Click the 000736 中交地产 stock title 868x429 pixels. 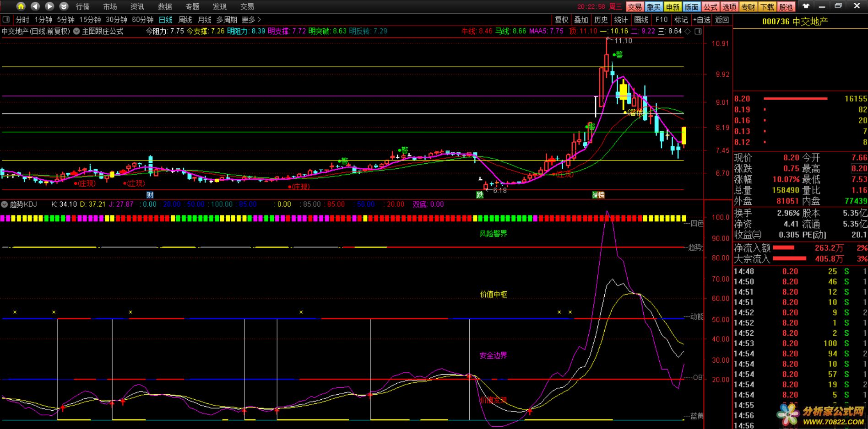tap(795, 21)
